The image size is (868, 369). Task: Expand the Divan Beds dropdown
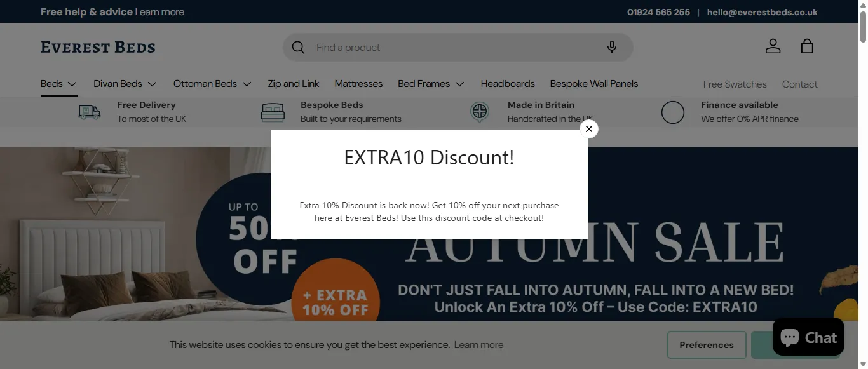125,84
